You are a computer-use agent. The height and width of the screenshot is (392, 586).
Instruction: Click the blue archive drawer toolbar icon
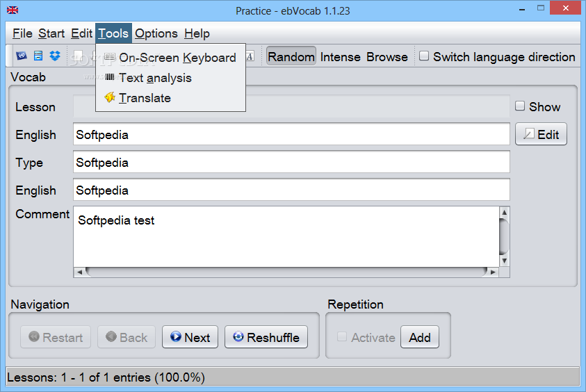(x=38, y=56)
